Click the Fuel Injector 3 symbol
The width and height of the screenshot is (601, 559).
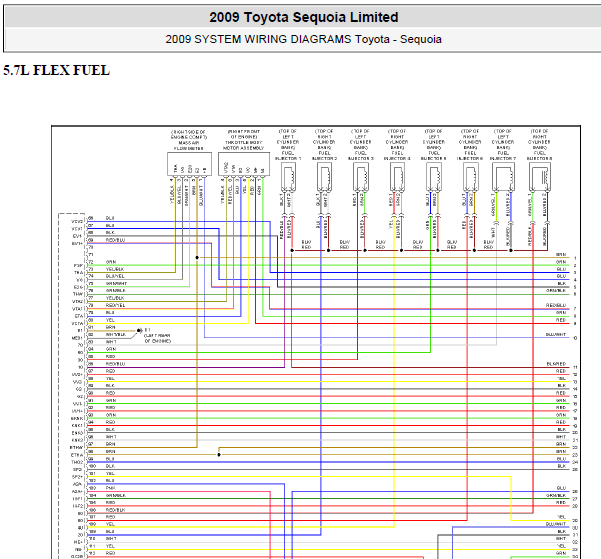[361, 177]
